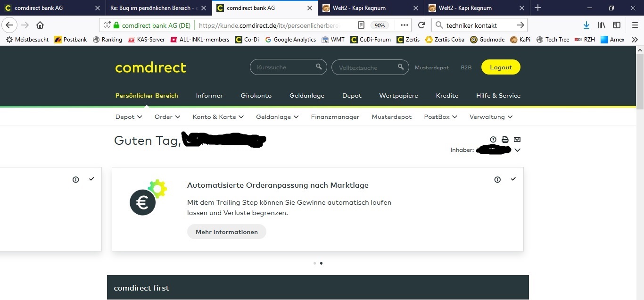Tick the checkmark on the left card
This screenshot has width=644, height=300.
(91, 179)
